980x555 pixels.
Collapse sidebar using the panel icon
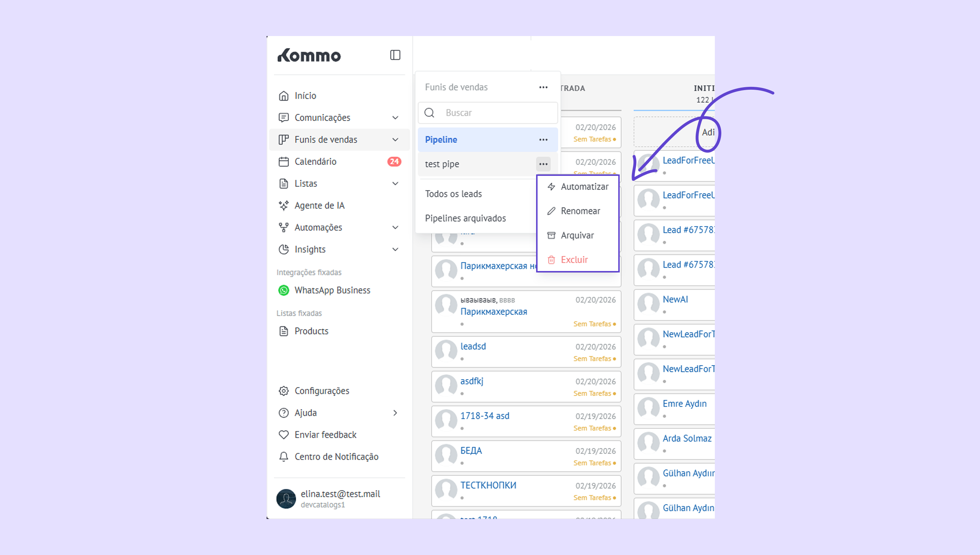point(395,55)
